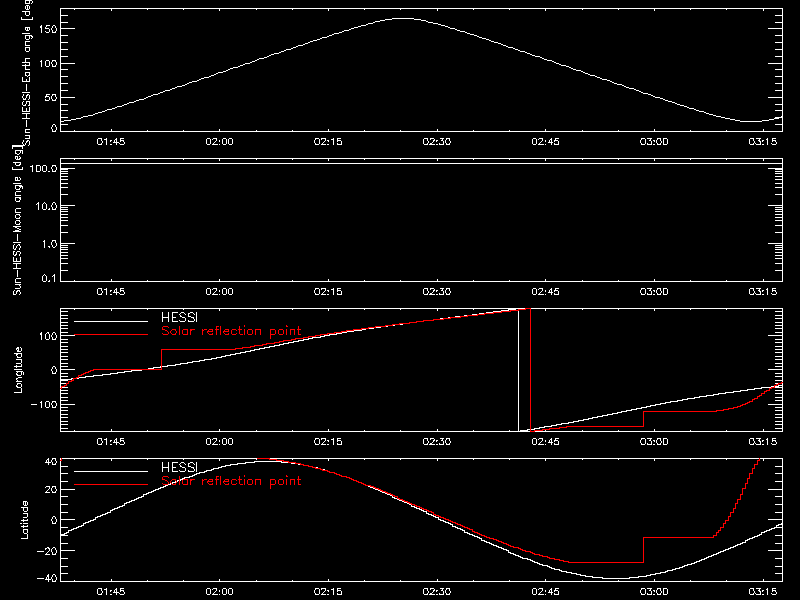Viewport: 800px width, 600px height.
Task: Click 01:45 under the Moon angle plot
Action: 111,291
